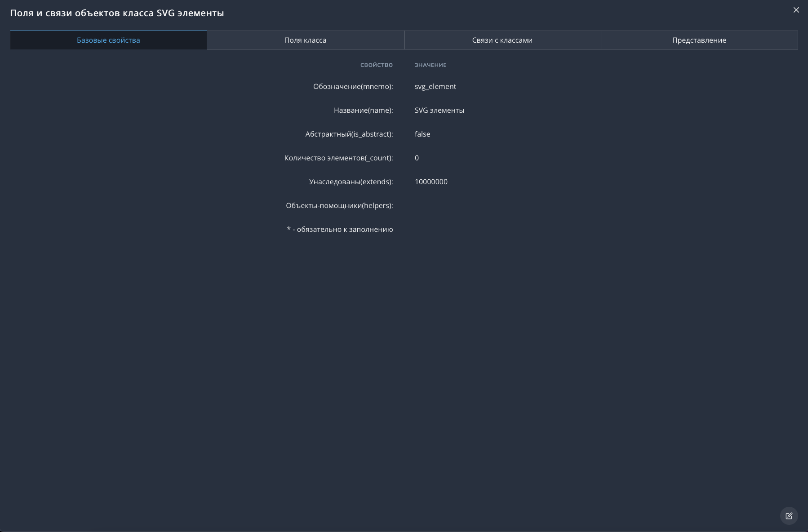Click the SVG элементы name value
Viewport: 808px width, 532px height.
439,110
